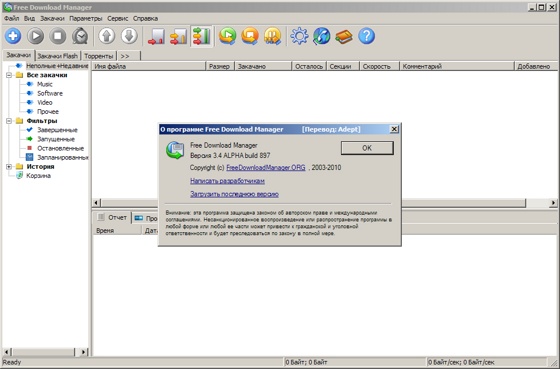Image resolution: width=560 pixels, height=369 pixels.
Task: Click the blue plus add download icon
Action: tap(13, 36)
